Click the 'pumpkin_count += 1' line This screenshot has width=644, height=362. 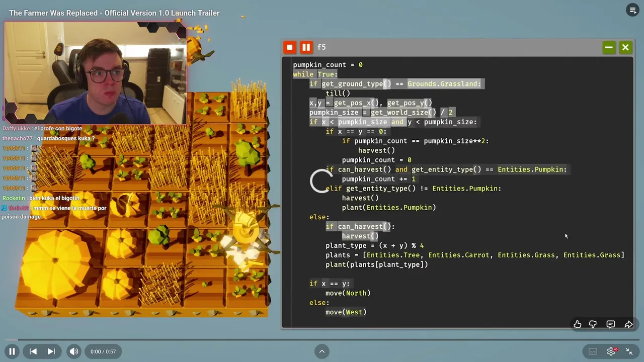379,179
